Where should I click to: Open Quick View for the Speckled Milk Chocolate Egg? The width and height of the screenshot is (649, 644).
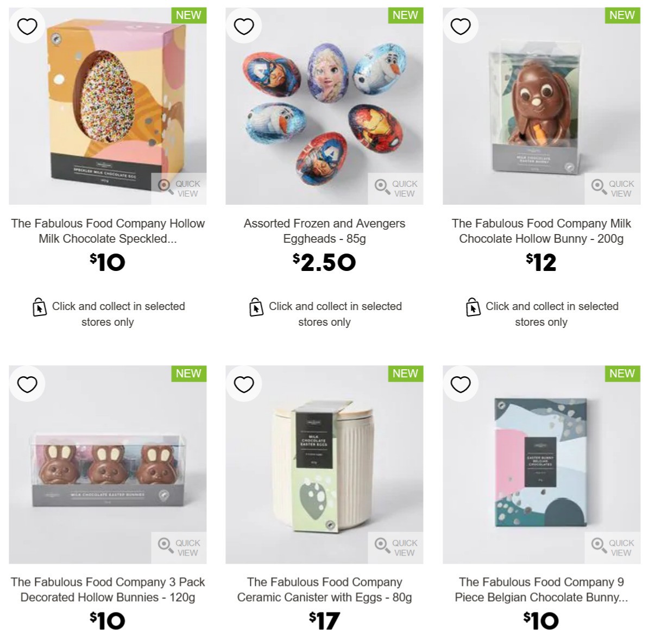[179, 187]
